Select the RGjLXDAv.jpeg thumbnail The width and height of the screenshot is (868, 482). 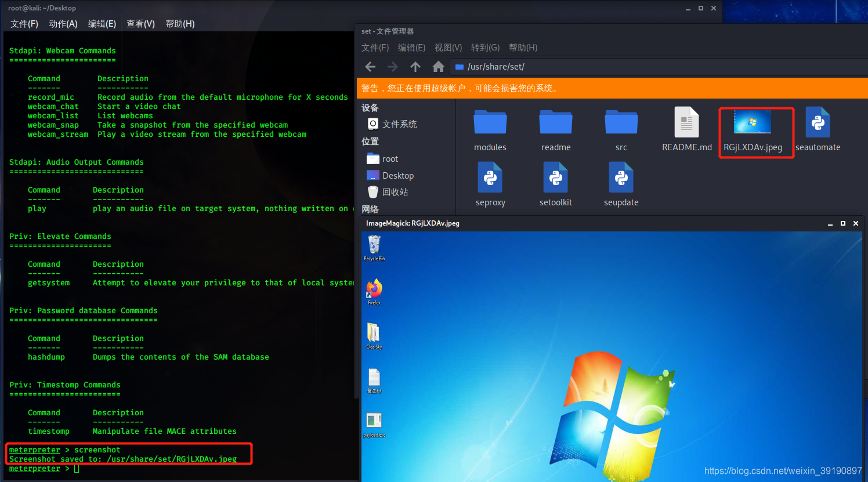tap(753, 122)
